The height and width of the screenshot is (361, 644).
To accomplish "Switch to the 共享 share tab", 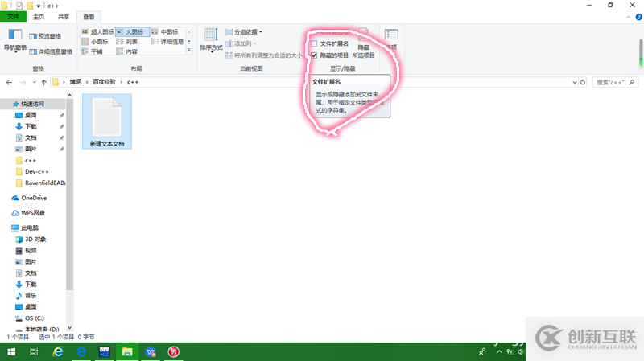I will pos(64,17).
